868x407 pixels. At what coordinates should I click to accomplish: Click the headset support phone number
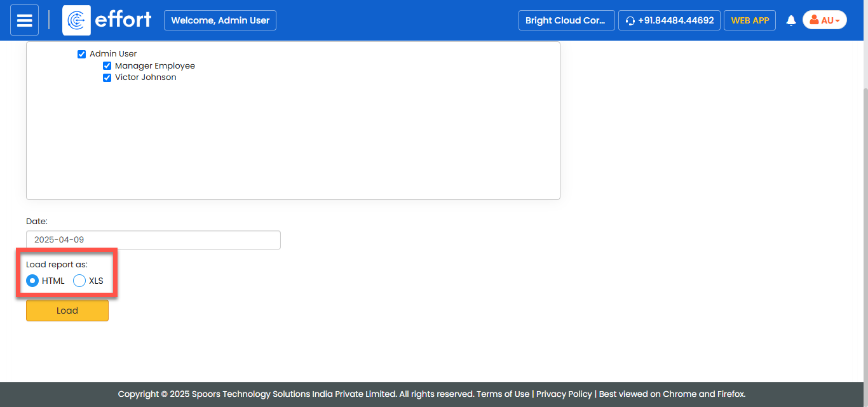pyautogui.click(x=669, y=20)
